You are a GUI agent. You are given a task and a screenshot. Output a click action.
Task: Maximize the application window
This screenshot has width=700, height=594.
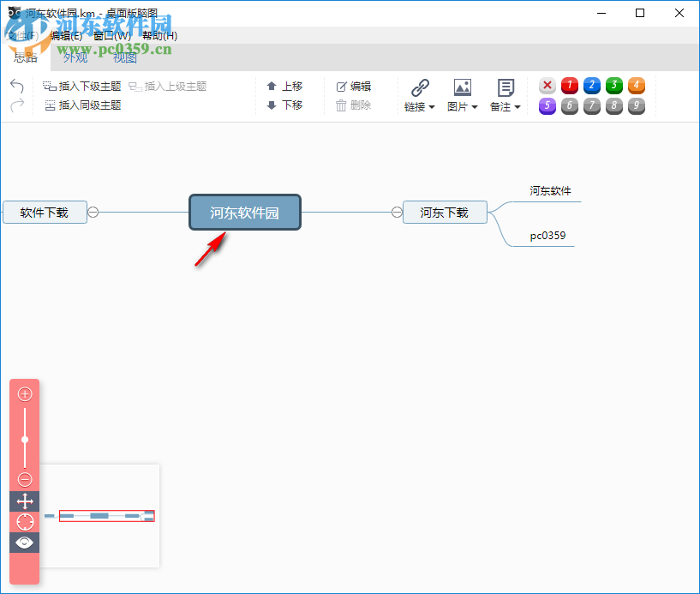click(x=640, y=14)
